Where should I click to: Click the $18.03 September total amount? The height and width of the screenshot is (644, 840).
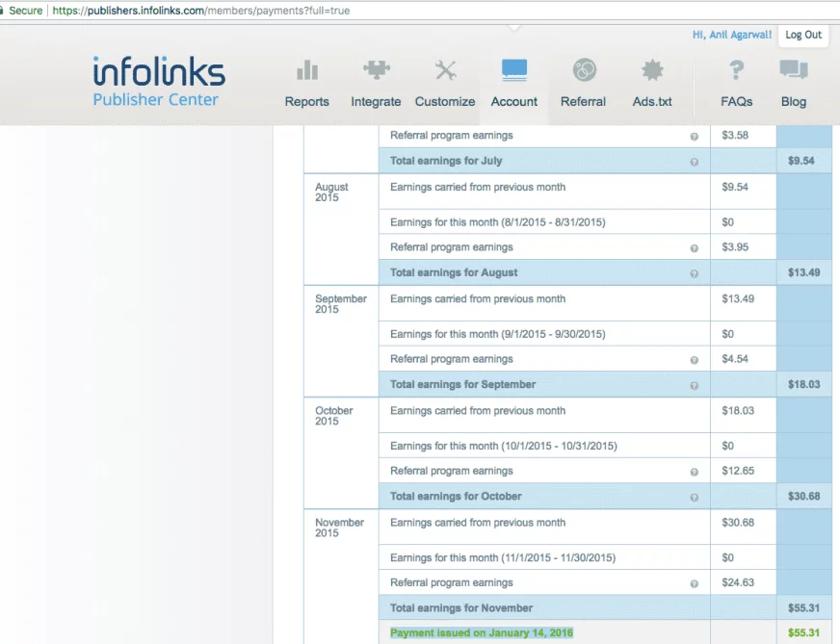[x=803, y=384]
